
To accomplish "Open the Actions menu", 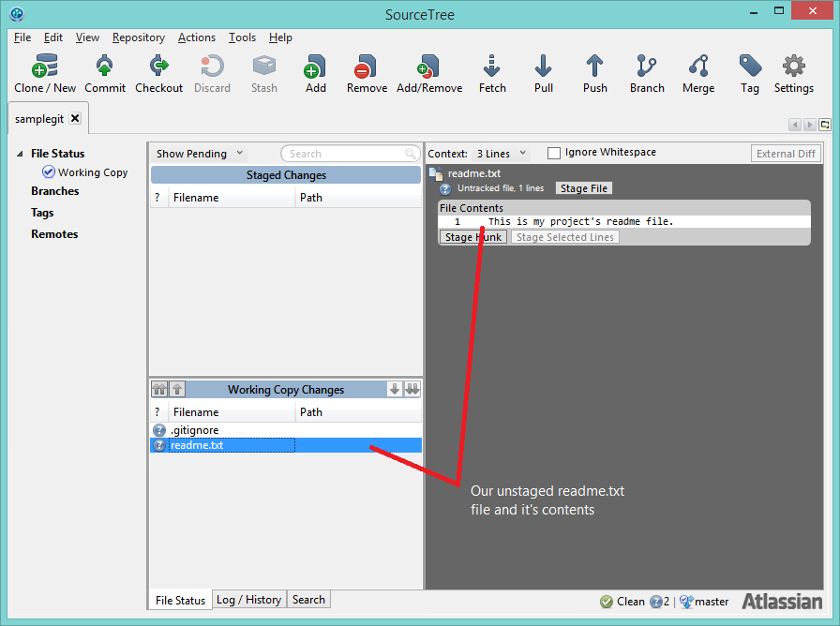I will (x=197, y=37).
